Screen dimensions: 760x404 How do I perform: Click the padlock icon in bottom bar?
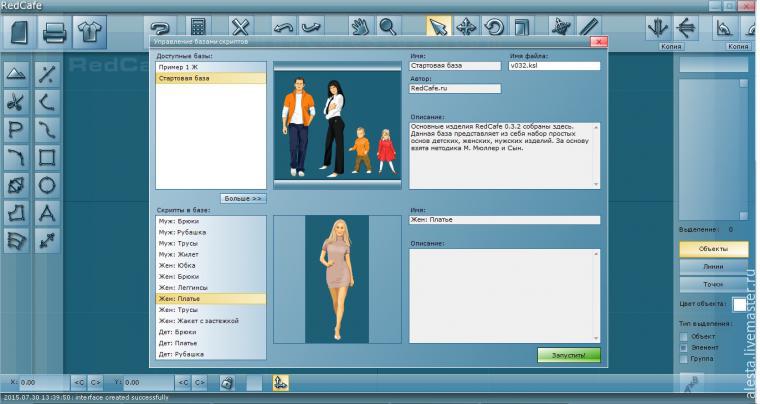click(x=227, y=383)
